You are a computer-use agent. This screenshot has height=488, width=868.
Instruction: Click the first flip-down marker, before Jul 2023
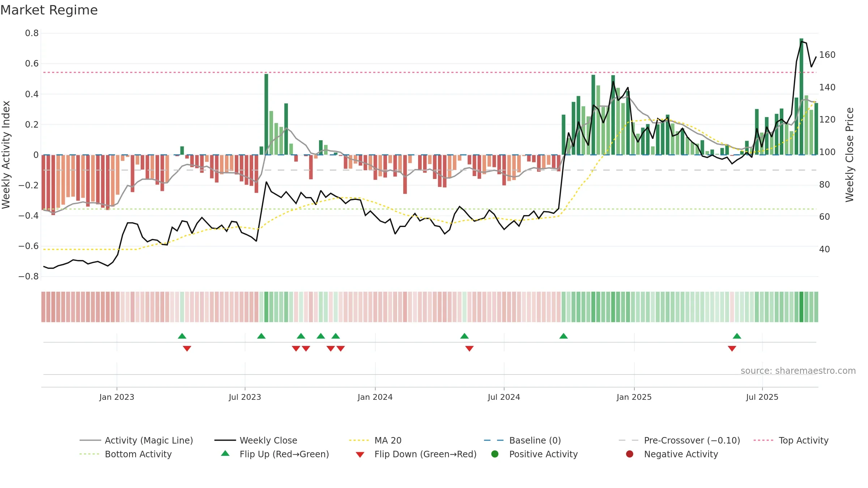click(187, 348)
